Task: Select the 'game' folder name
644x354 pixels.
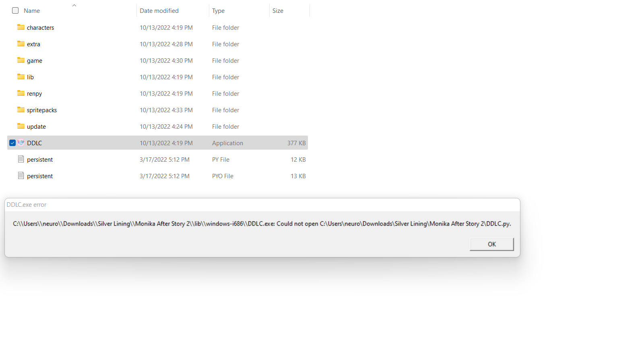Action: [35, 61]
